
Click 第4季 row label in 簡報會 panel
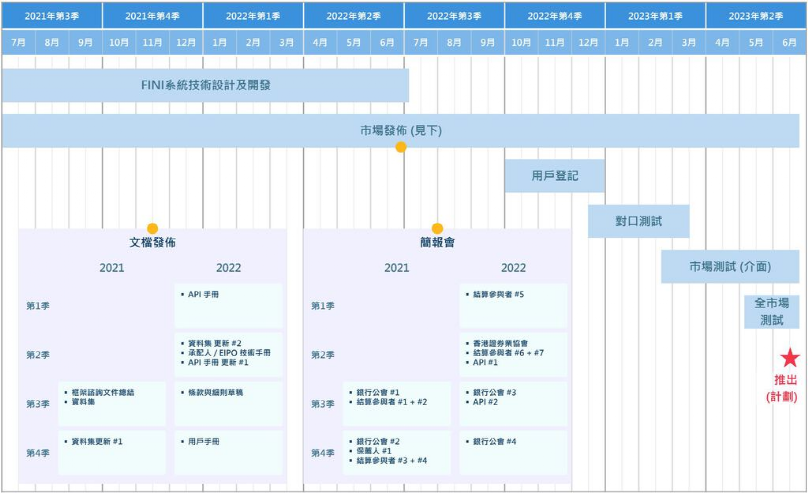[x=323, y=453]
